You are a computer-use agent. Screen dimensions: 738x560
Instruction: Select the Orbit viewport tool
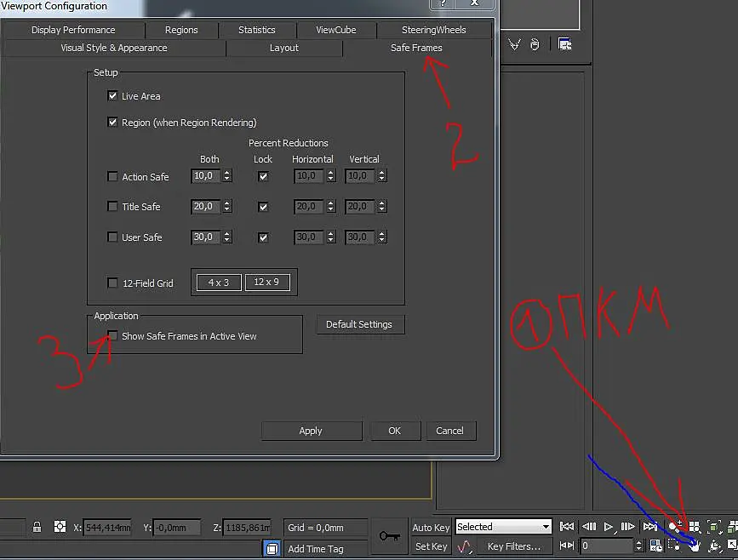pos(714,546)
